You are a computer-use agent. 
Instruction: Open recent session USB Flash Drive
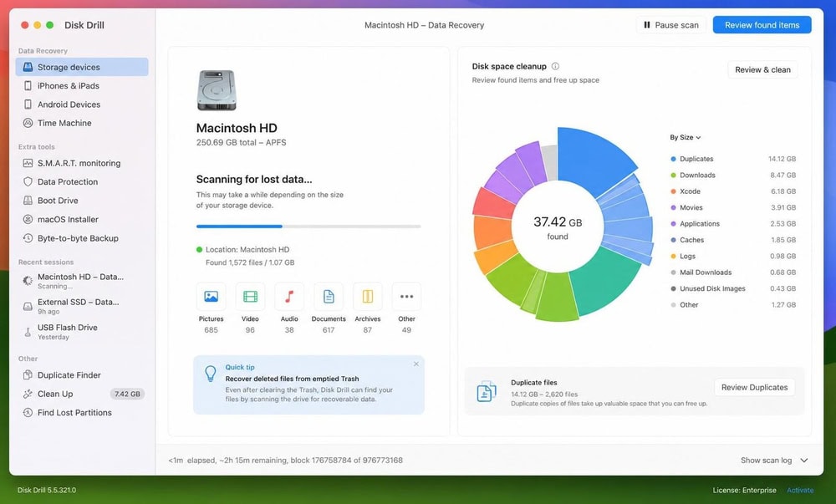(82, 332)
